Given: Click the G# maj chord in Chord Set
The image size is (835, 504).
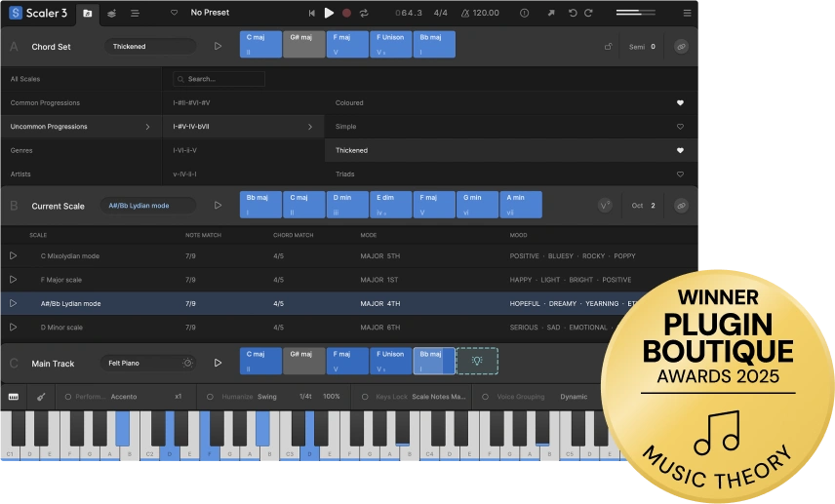Looking at the screenshot, I should (x=303, y=44).
